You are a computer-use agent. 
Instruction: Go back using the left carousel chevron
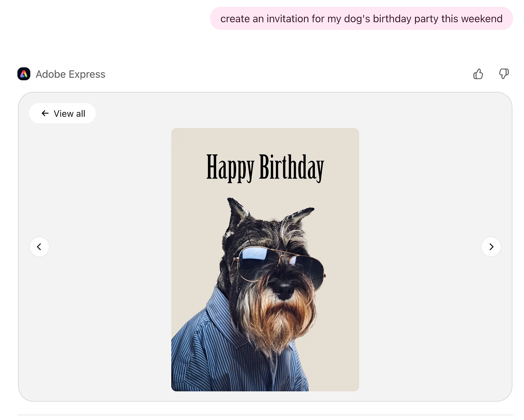click(39, 247)
